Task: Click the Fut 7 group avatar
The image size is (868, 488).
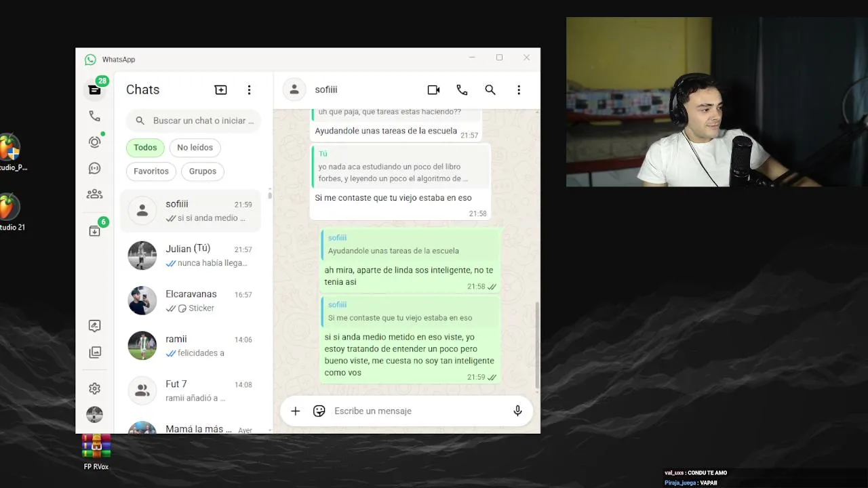Action: (x=142, y=390)
